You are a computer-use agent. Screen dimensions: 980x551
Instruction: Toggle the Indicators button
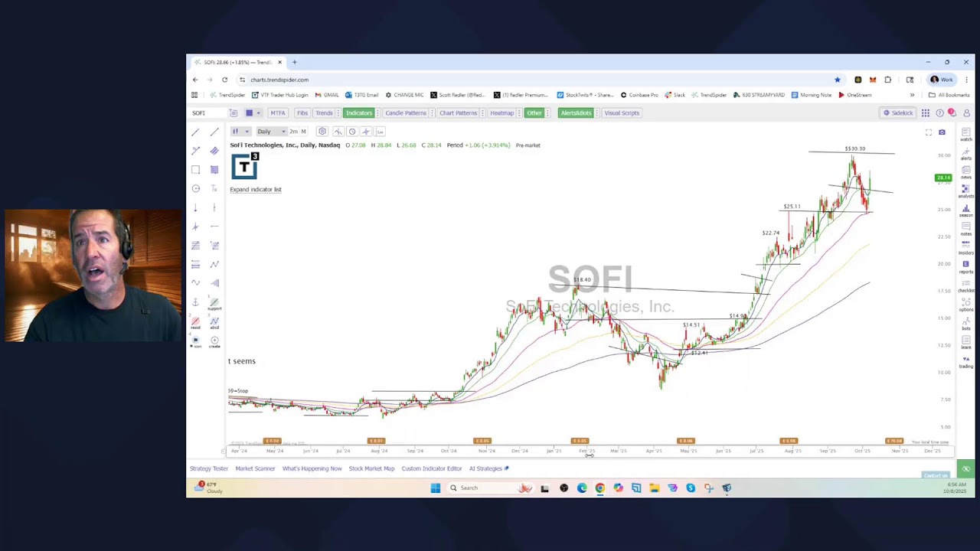[358, 113]
